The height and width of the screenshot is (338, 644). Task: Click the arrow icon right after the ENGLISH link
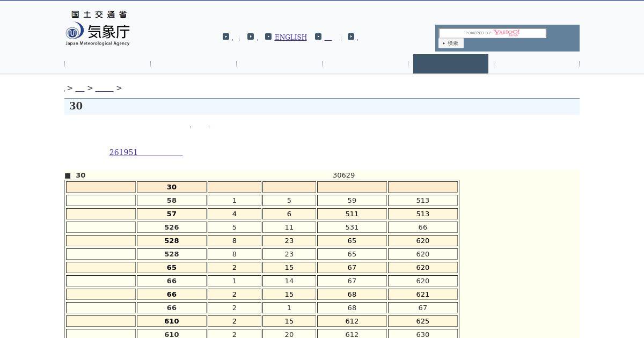[x=318, y=36]
